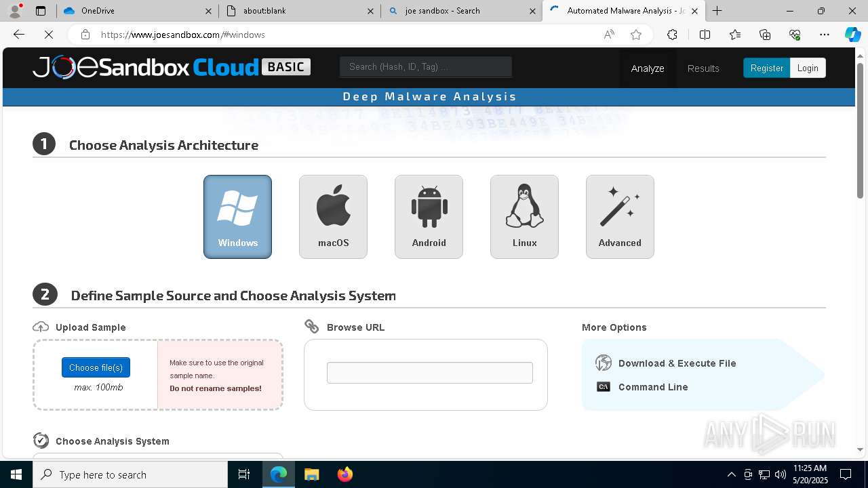Open Task View on the taskbar
Image resolution: width=868 pixels, height=488 pixels.
tap(244, 474)
